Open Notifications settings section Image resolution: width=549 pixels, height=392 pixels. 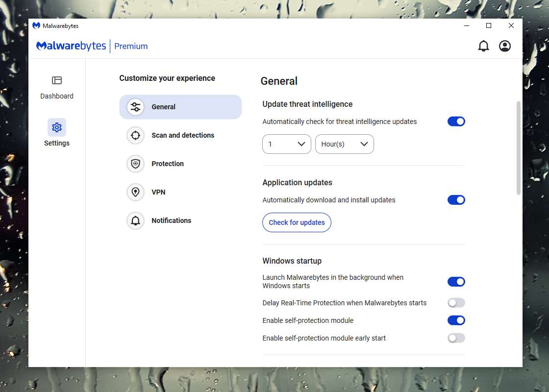pyautogui.click(x=180, y=220)
